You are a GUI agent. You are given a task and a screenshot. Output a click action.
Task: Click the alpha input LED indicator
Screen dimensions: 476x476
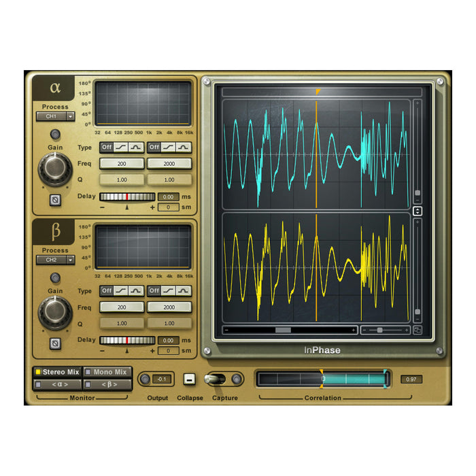tap(55, 134)
